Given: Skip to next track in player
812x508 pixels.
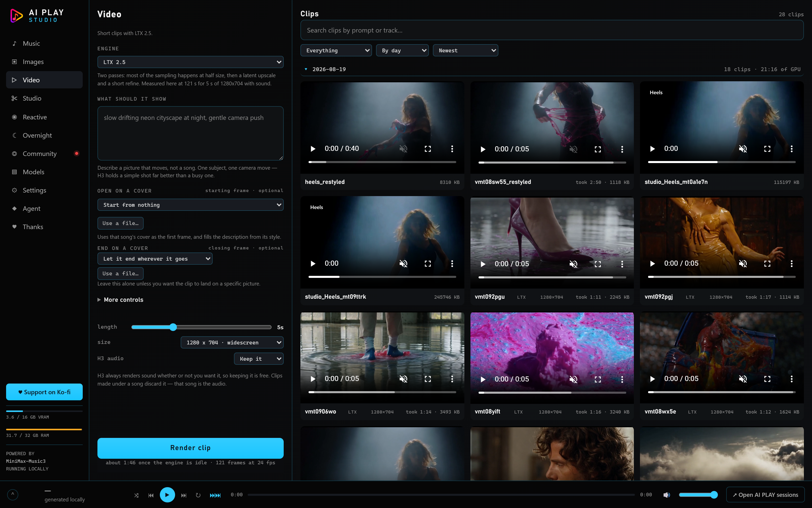Looking at the screenshot, I should tap(183, 495).
